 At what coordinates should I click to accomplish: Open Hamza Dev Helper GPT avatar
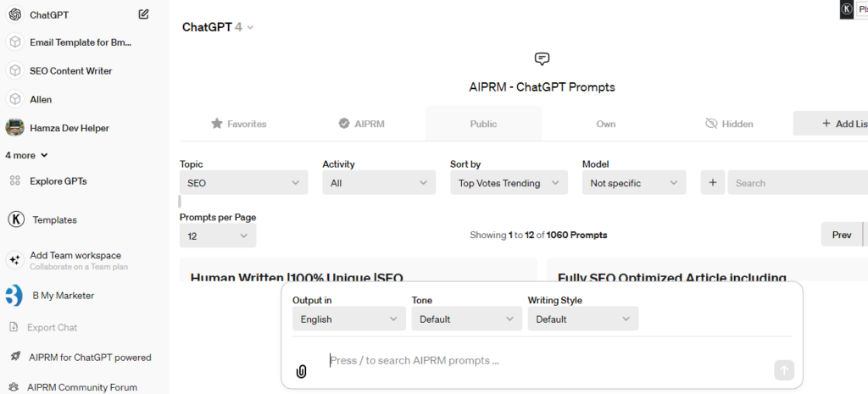[14, 128]
